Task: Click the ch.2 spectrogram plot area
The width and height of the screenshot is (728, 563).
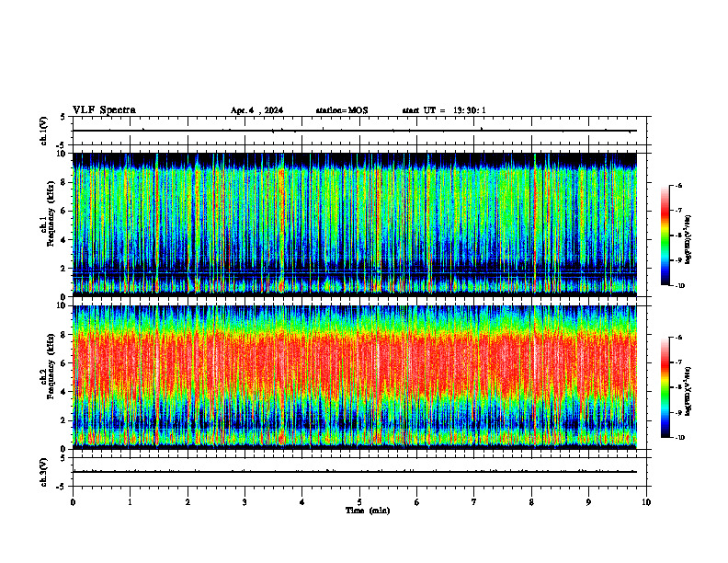Action: (355, 377)
